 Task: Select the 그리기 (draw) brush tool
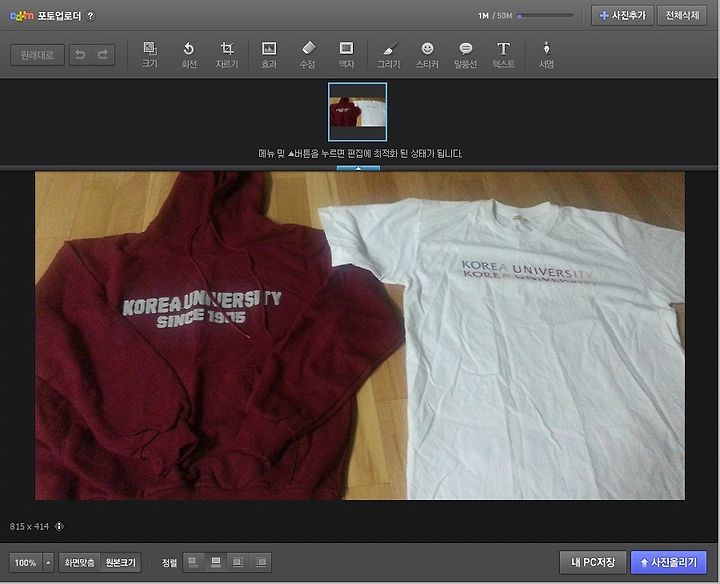(x=389, y=55)
